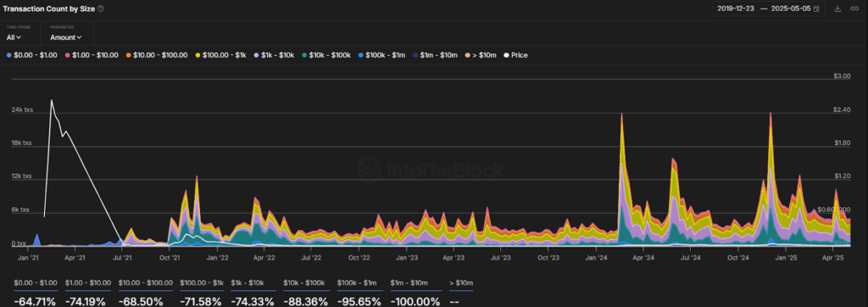Select the $1m - $10m summary tab below chart

click(x=415, y=283)
